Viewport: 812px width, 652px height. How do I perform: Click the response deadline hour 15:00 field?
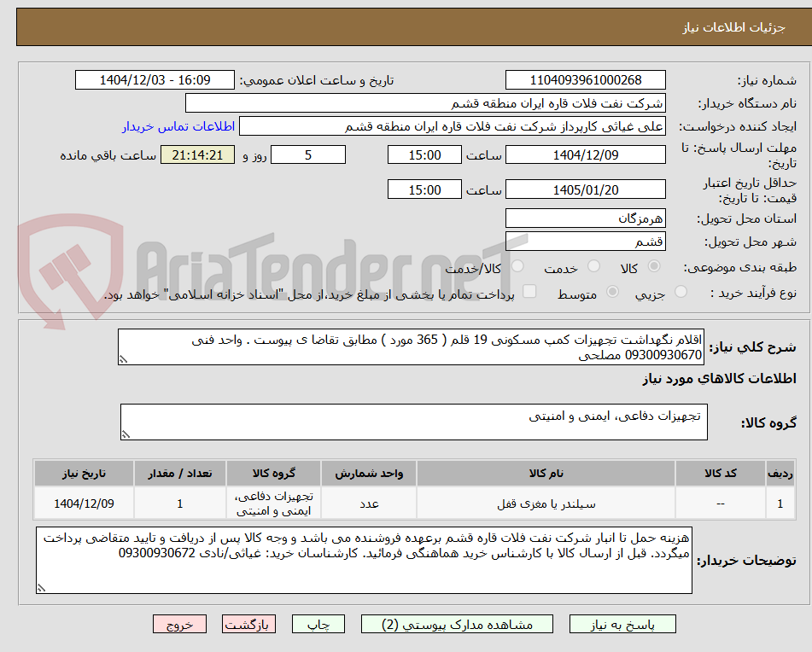point(424,154)
